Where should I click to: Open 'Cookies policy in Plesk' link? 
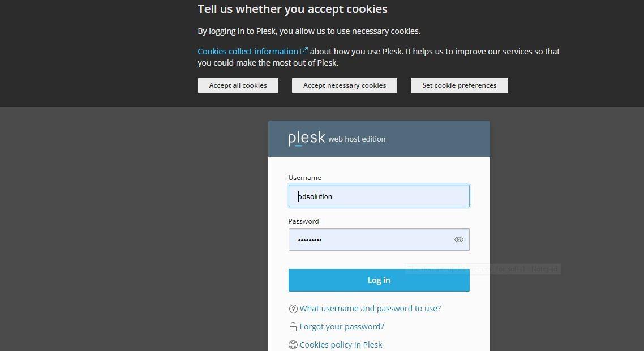pos(341,345)
